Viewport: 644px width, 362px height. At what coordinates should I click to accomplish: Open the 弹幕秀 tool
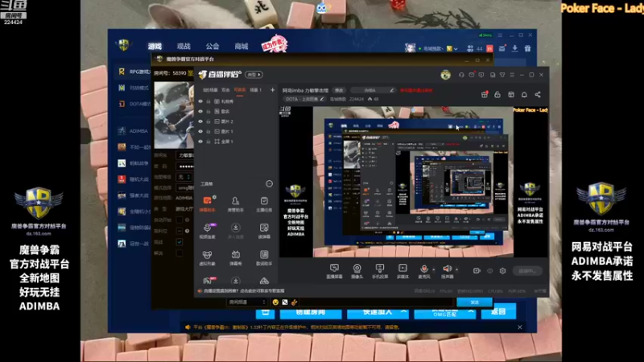pyautogui.click(x=235, y=257)
